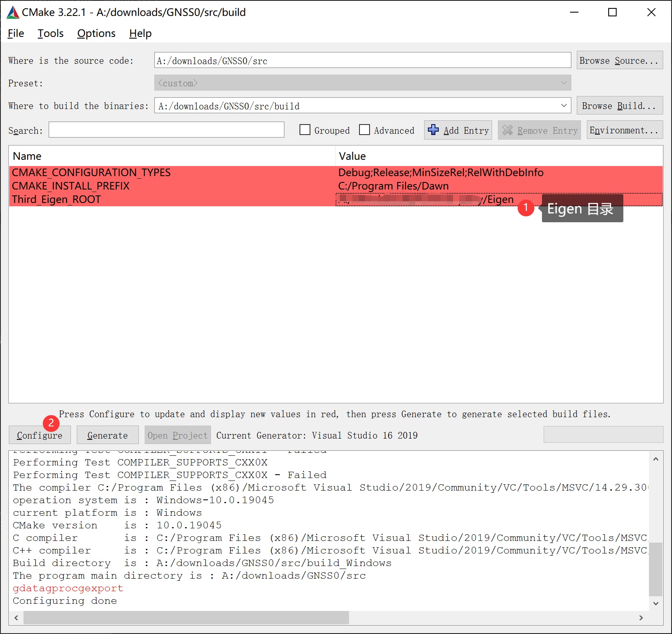672x634 pixels.
Task: Click into the Search field
Action: 167,130
